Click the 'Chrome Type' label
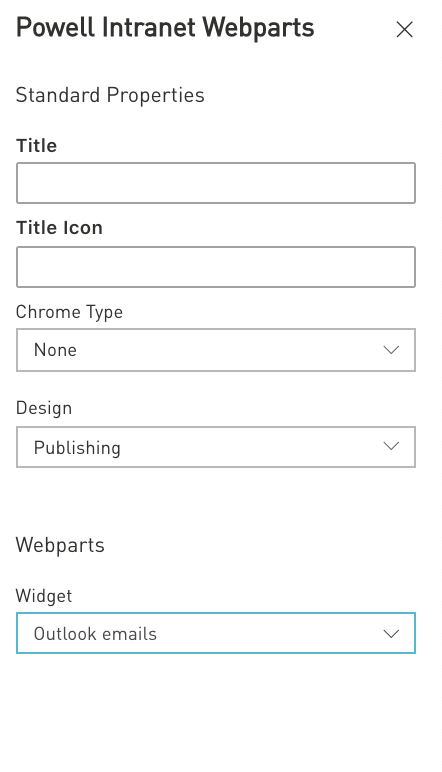 coord(69,313)
